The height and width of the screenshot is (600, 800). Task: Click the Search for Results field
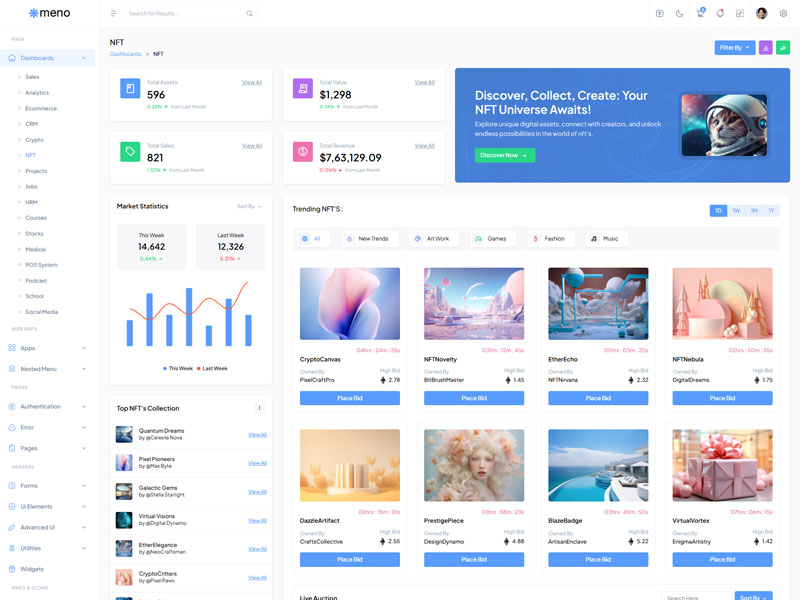(185, 13)
